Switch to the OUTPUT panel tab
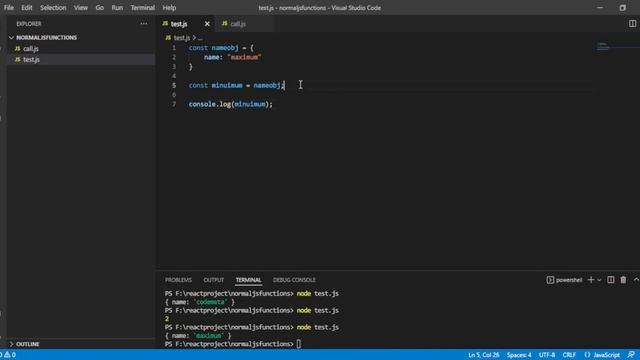640x360 pixels. click(213, 280)
